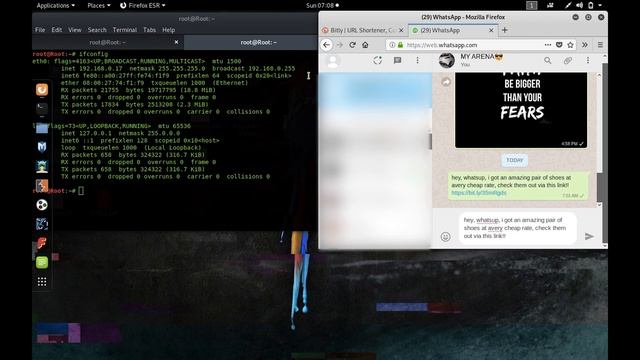The height and width of the screenshot is (360, 640).
Task: Show all applications grid
Action: tap(42, 282)
